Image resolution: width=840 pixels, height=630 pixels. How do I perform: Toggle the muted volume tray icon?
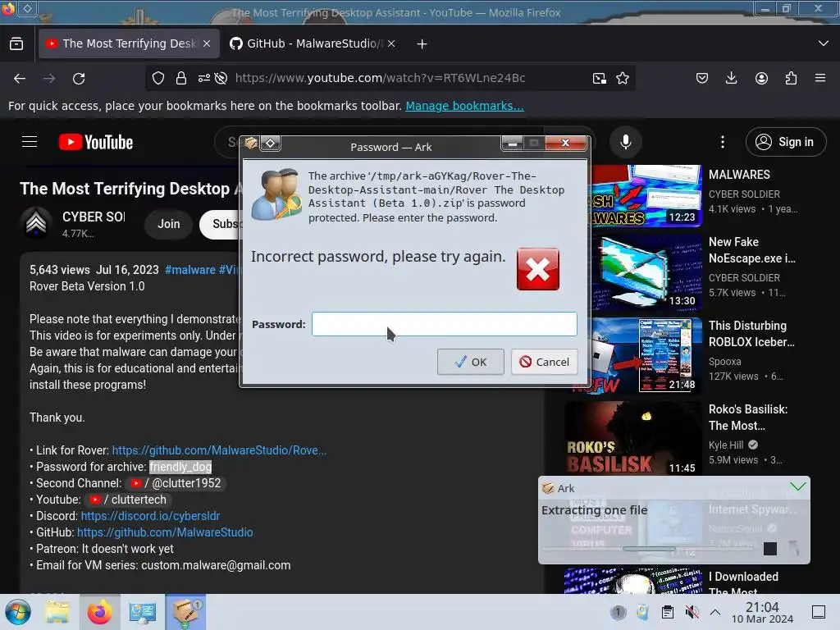click(x=692, y=612)
